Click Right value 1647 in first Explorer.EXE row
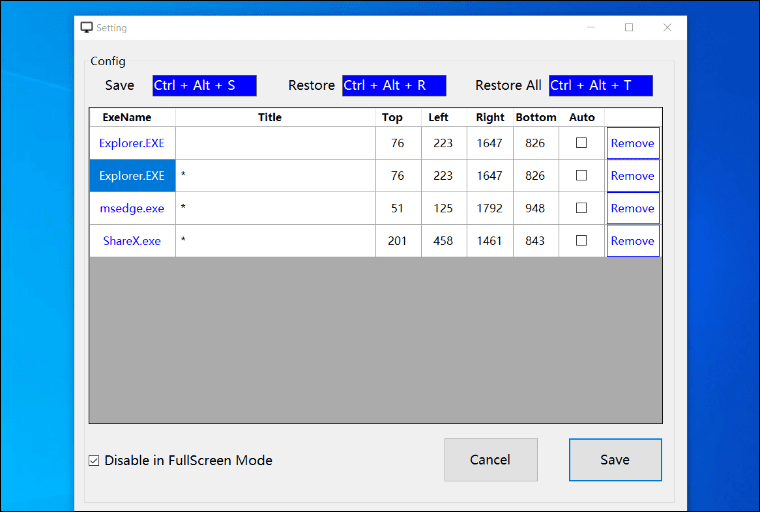 point(490,143)
